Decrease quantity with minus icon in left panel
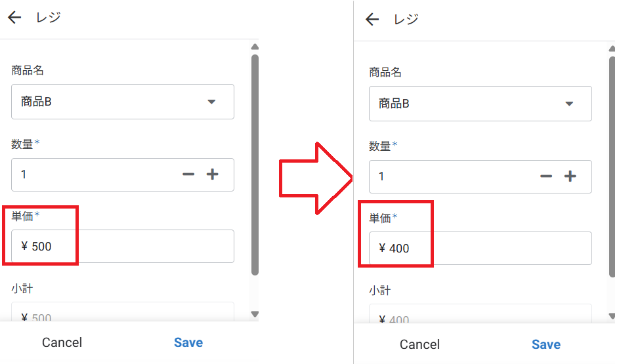The width and height of the screenshot is (621, 364). pos(188,174)
